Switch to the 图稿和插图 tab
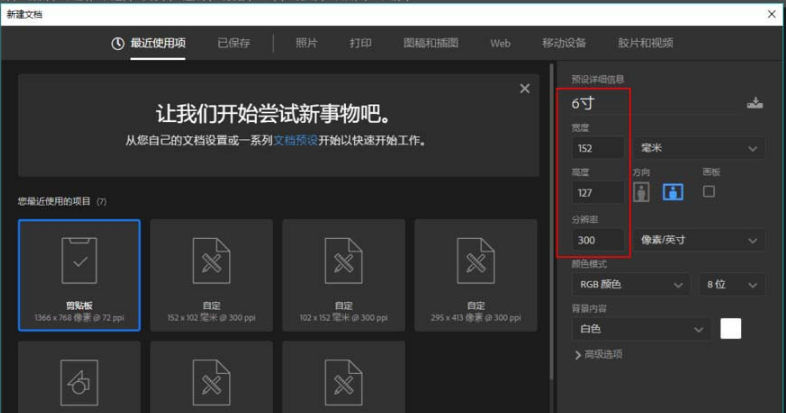The height and width of the screenshot is (413, 786). pyautogui.click(x=431, y=43)
